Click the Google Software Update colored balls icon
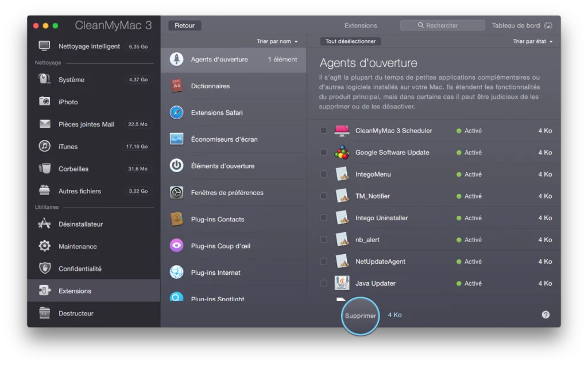The image size is (588, 366). 342,153
